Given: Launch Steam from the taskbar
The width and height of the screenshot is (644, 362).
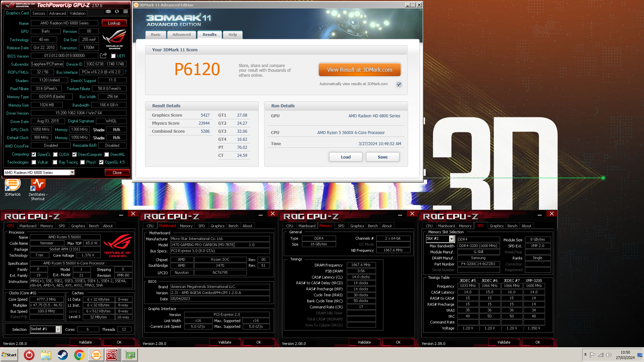Looking at the screenshot, I should pos(63,355).
